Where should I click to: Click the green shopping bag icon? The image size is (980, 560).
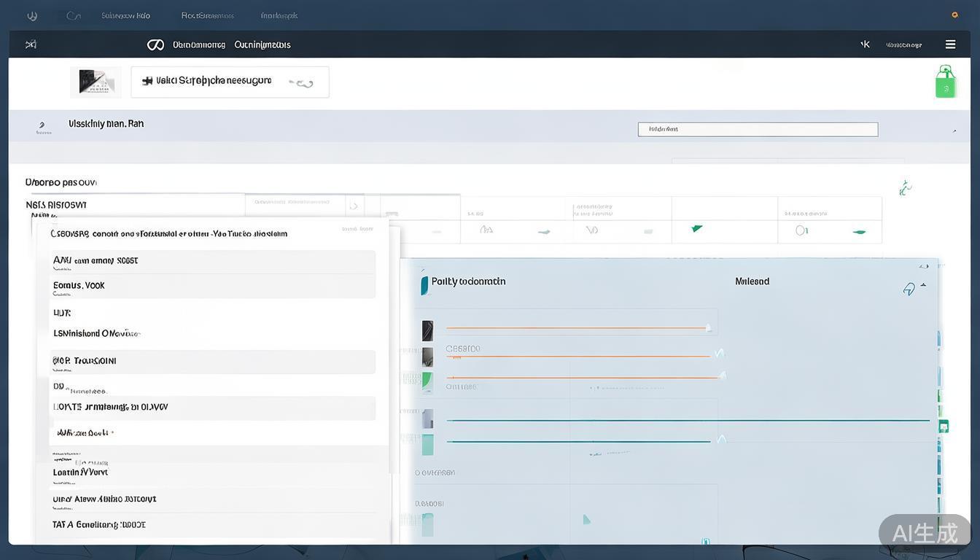coord(945,82)
